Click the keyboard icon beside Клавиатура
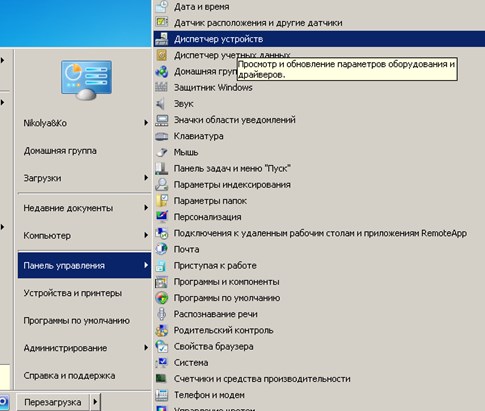 pyautogui.click(x=162, y=136)
